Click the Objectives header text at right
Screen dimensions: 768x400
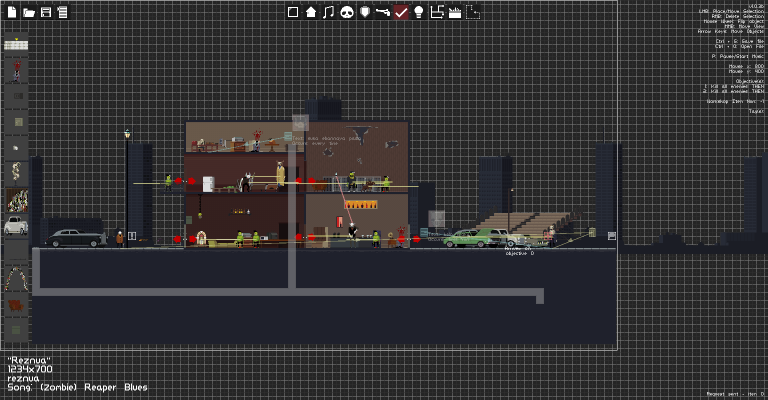(749, 81)
